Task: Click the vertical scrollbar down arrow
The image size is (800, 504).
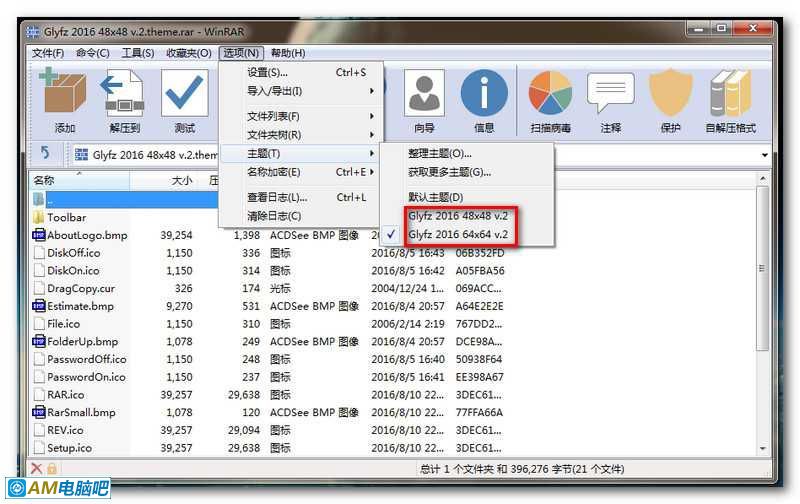Action: click(x=762, y=448)
